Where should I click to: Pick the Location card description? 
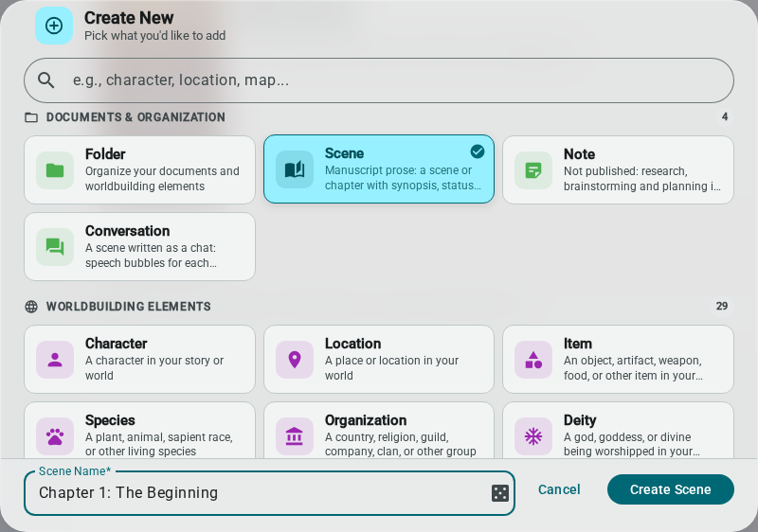pos(391,368)
